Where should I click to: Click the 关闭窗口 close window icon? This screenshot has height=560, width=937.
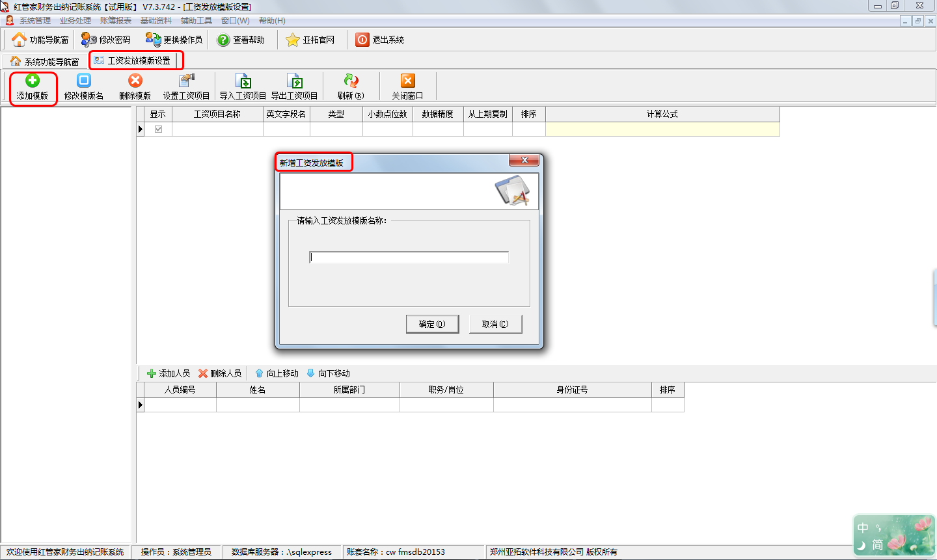point(407,81)
